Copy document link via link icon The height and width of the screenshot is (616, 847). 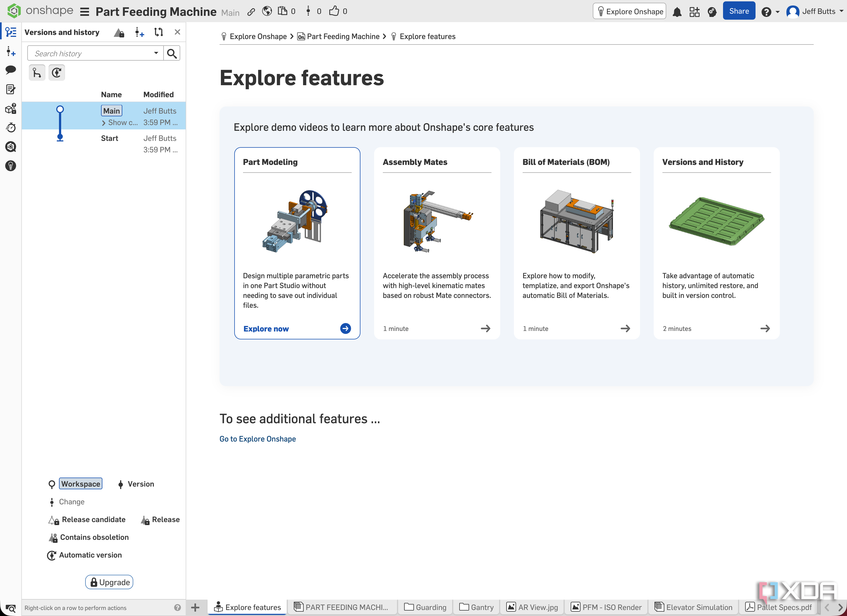251,12
